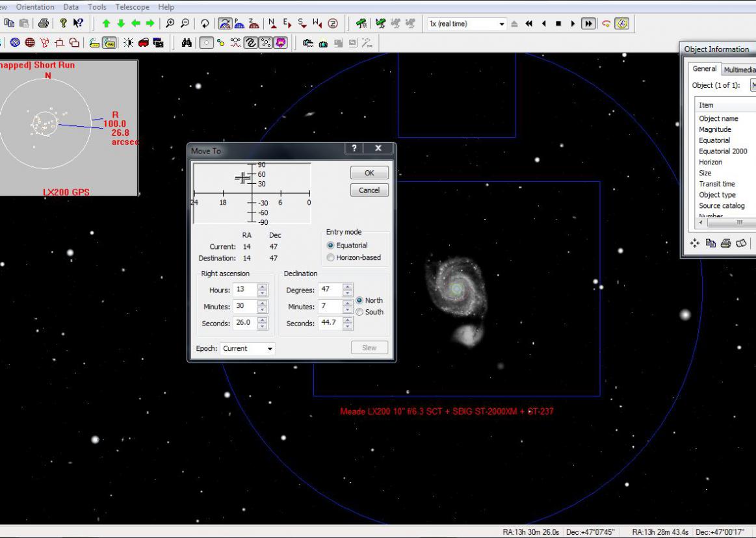Click the red night vision goggles icon
This screenshot has height=538, width=756.
(144, 43)
